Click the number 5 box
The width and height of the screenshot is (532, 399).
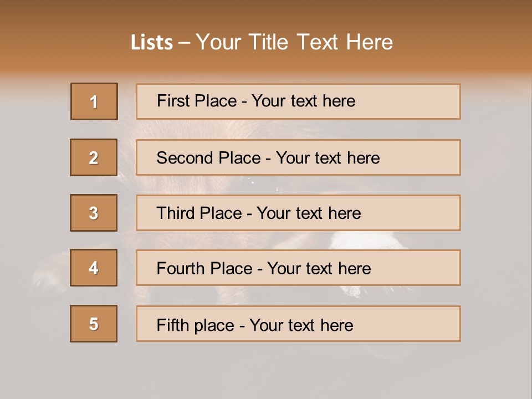pyautogui.click(x=94, y=324)
